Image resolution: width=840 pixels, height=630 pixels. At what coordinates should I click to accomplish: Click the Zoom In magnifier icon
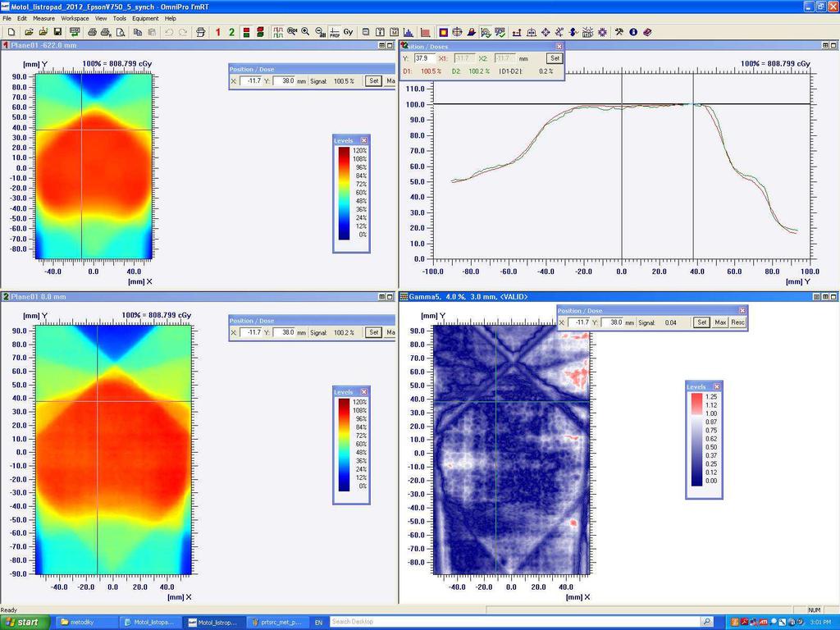click(x=305, y=32)
